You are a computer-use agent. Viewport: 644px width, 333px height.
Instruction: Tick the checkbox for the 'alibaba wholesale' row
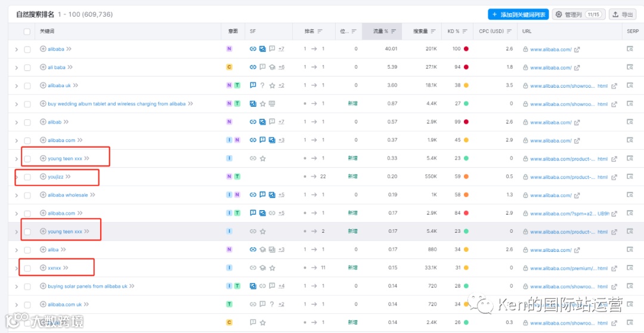(x=27, y=195)
